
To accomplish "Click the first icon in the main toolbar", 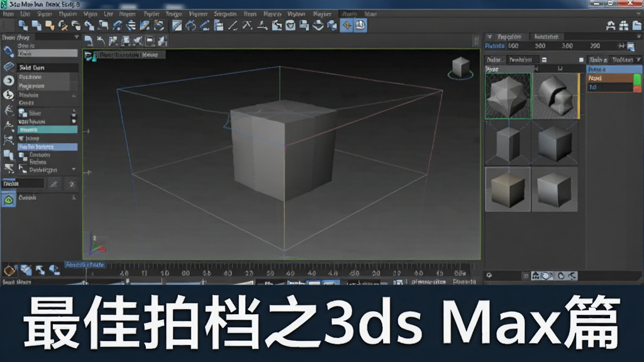I will 23,25.
